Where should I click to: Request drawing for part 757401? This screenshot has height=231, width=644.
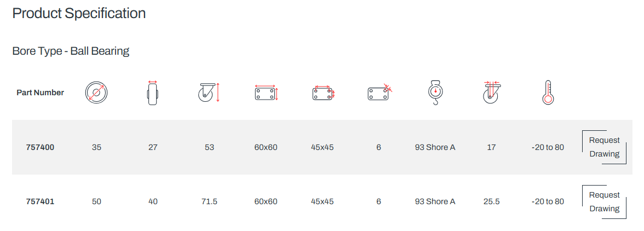tap(604, 201)
